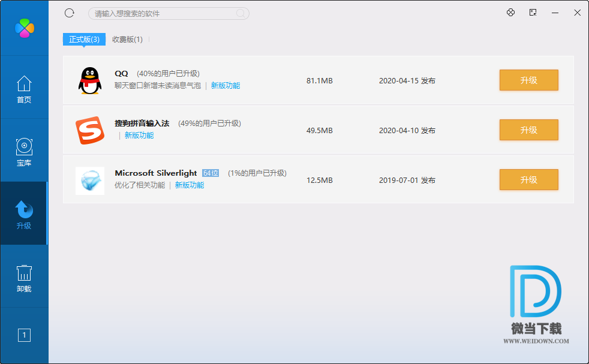Image resolution: width=589 pixels, height=364 pixels.
Task: Click the 81.1MB size value
Action: (x=320, y=81)
